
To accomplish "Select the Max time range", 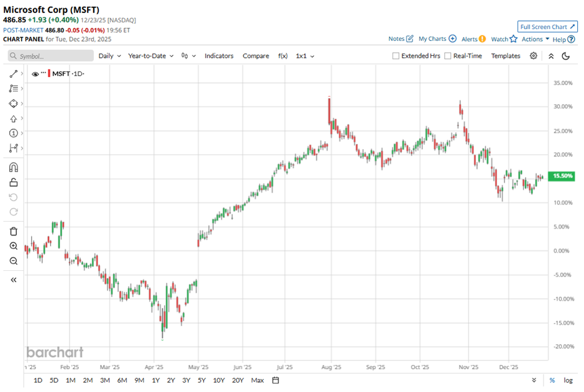I will pyautogui.click(x=257, y=380).
